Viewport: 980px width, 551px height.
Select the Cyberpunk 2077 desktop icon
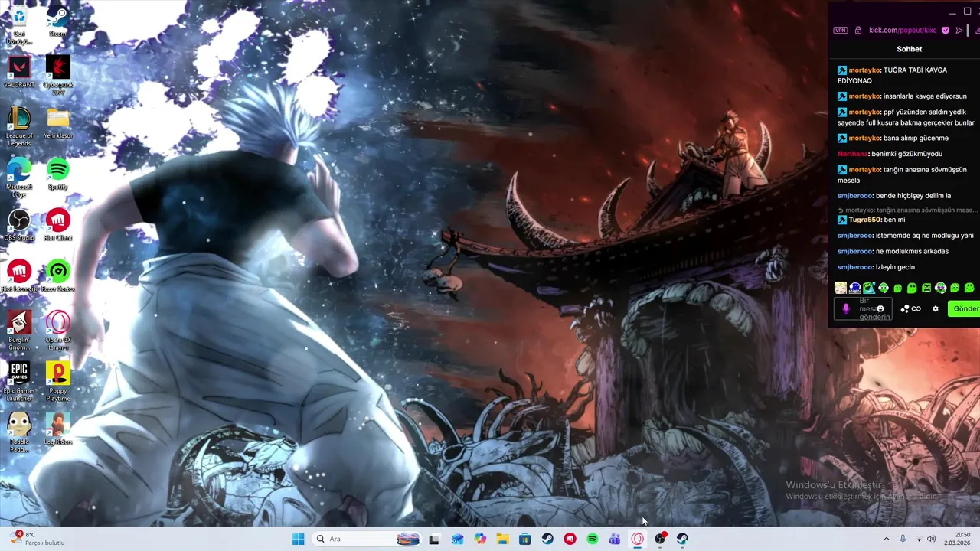[58, 74]
